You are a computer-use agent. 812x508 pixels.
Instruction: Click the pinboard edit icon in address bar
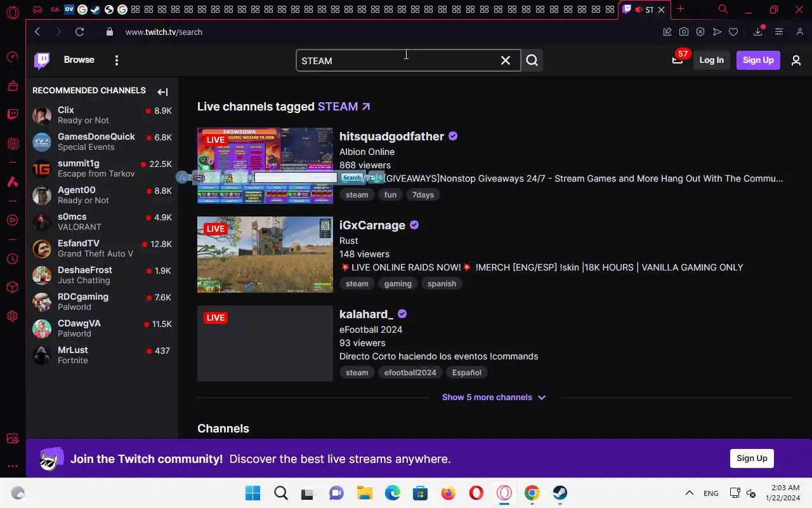pos(667,32)
